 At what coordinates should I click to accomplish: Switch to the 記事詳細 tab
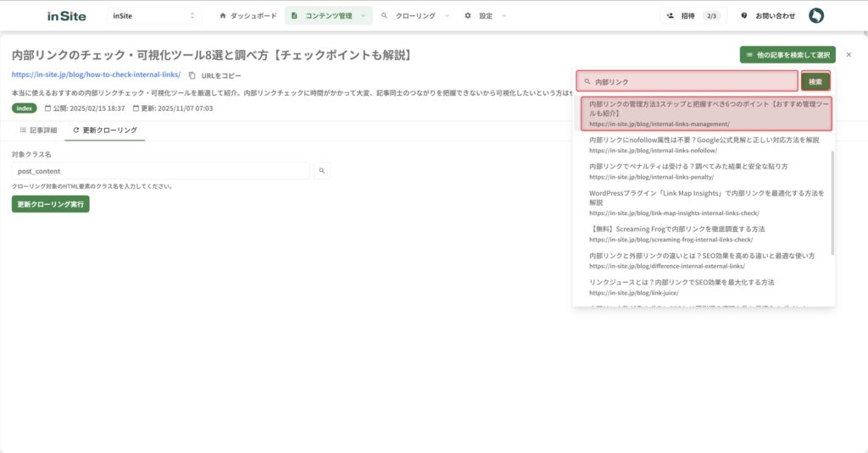pyautogui.click(x=38, y=130)
